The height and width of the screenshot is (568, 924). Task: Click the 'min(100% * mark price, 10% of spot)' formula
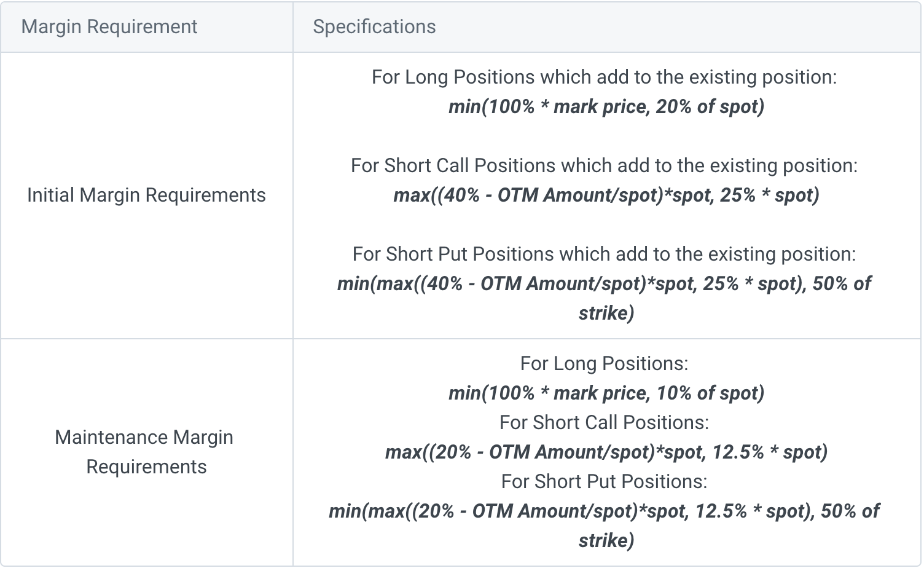(x=606, y=393)
